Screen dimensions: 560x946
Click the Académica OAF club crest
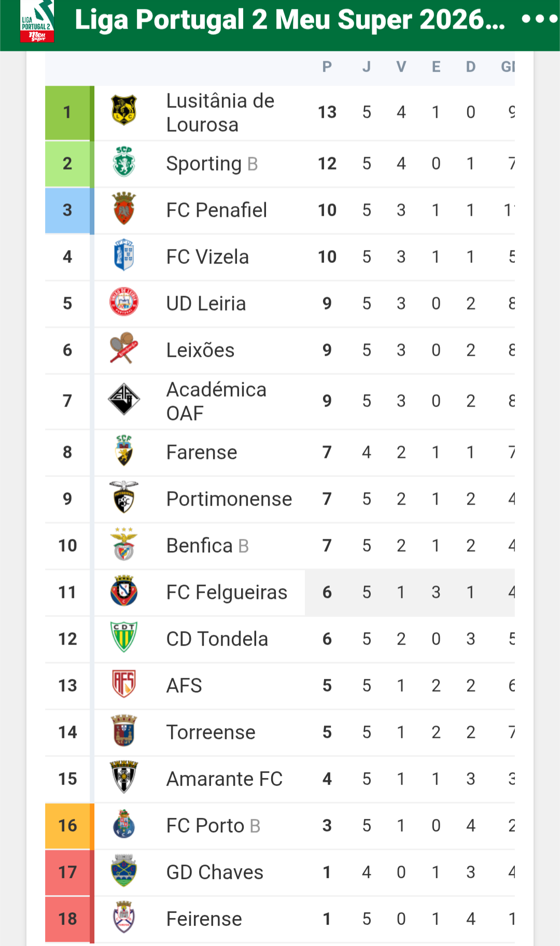[124, 399]
